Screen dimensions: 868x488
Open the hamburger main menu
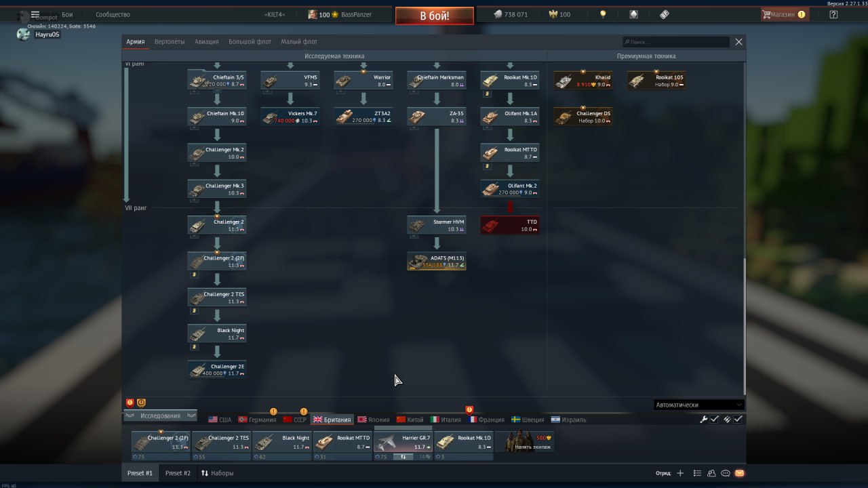pos(35,14)
